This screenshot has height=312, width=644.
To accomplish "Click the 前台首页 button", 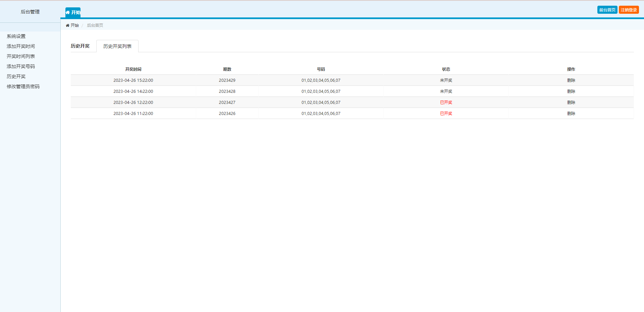I will click(607, 10).
